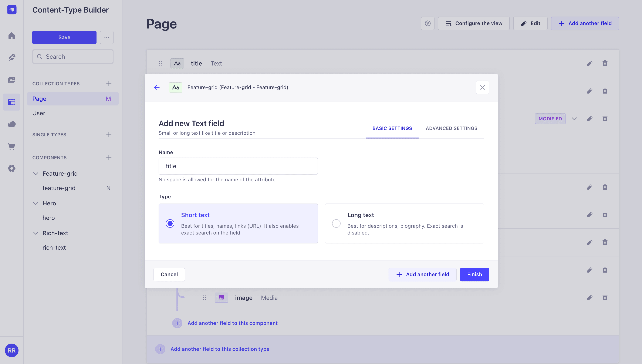Image resolution: width=642 pixels, height=364 pixels.
Task: Collapse the Feature-grid category
Action: pos(36,173)
